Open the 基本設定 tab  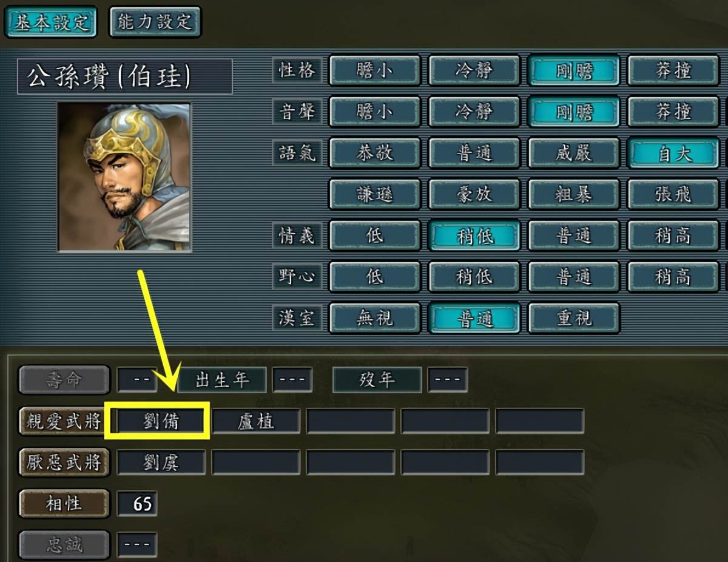(51, 22)
